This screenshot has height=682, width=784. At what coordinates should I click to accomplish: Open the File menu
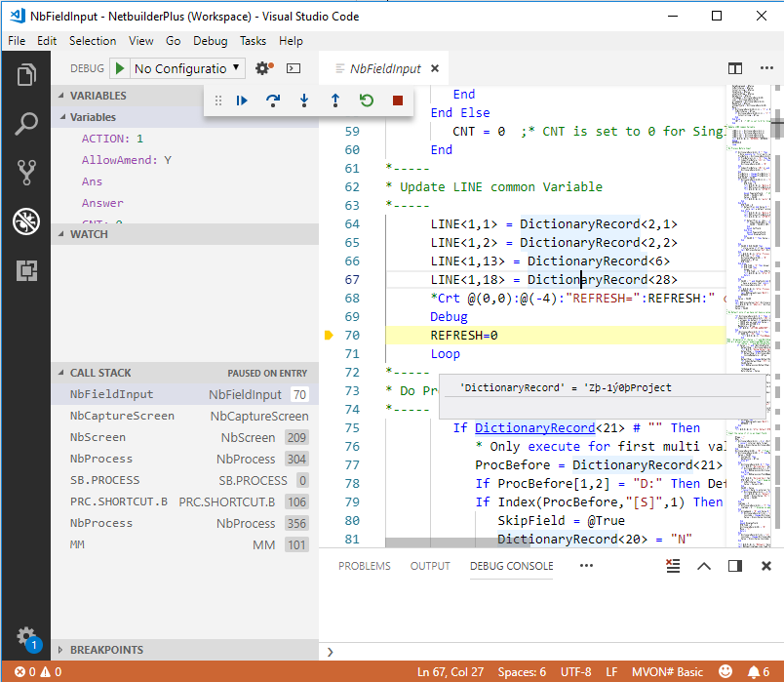(x=17, y=41)
